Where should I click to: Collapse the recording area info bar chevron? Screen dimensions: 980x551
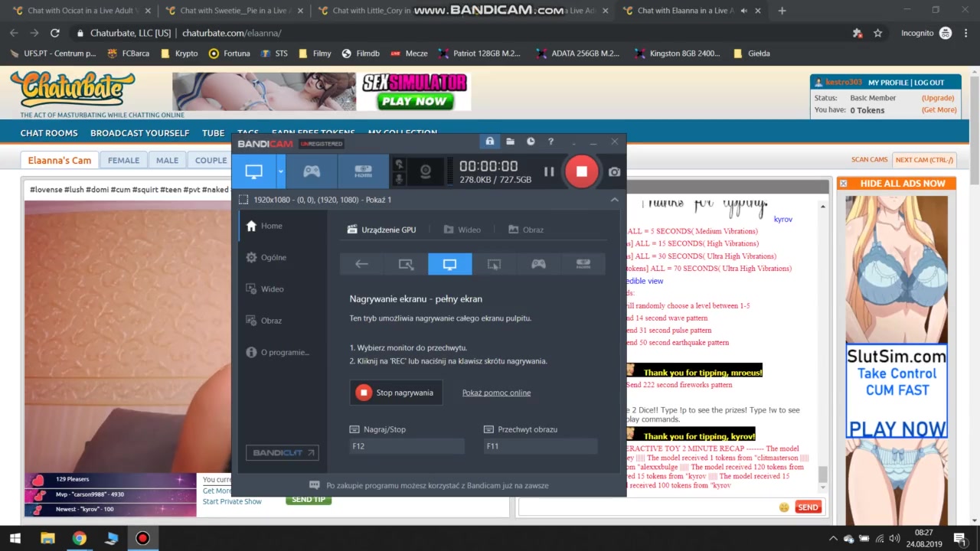point(614,200)
